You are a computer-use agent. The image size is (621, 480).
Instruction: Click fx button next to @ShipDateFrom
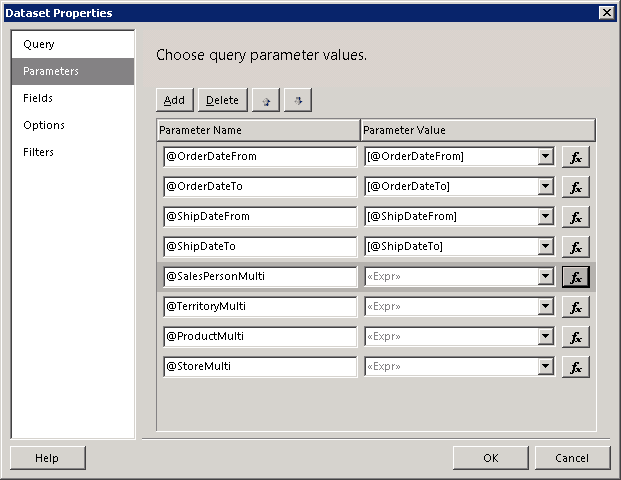(x=575, y=217)
